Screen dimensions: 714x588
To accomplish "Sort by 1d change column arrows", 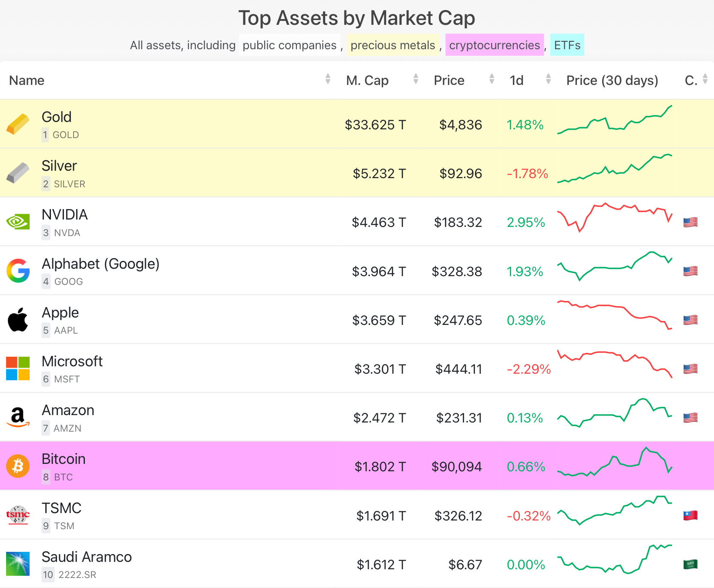I will point(548,79).
